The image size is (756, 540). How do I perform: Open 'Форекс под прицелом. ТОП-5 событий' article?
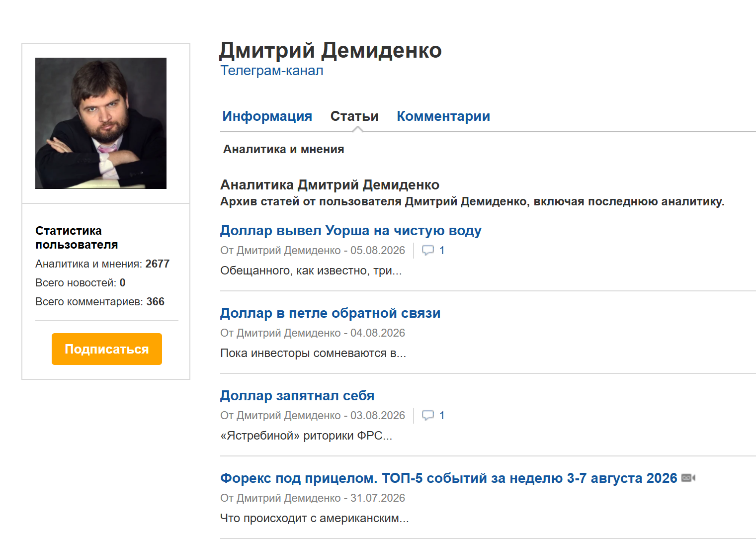tap(448, 478)
